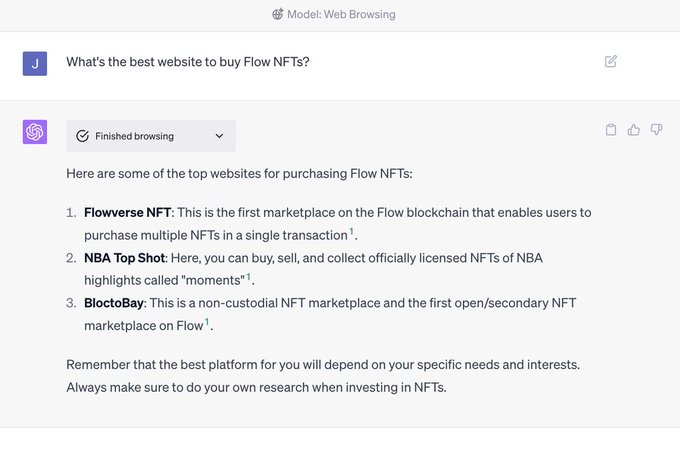Open the citation after Flowverse NFT description

point(351,232)
